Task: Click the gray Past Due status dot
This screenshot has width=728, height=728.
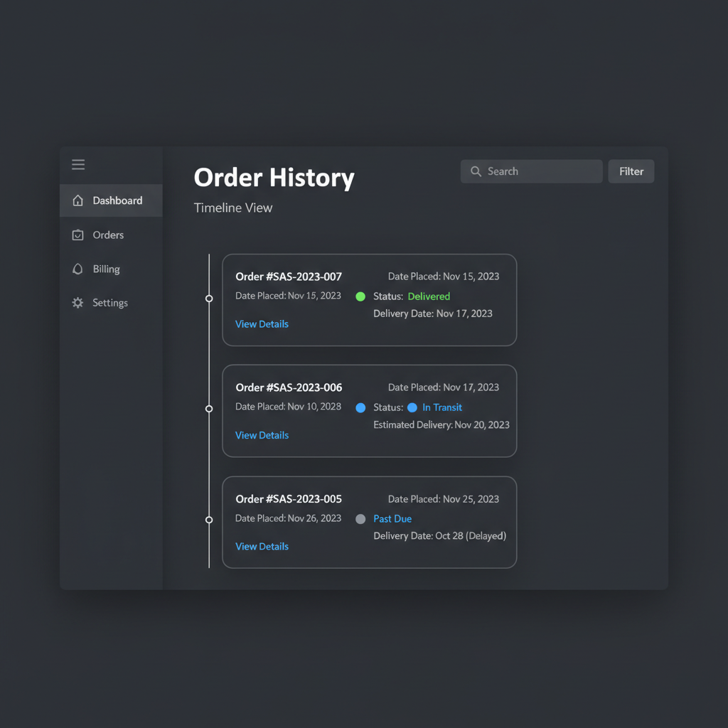Action: (360, 519)
